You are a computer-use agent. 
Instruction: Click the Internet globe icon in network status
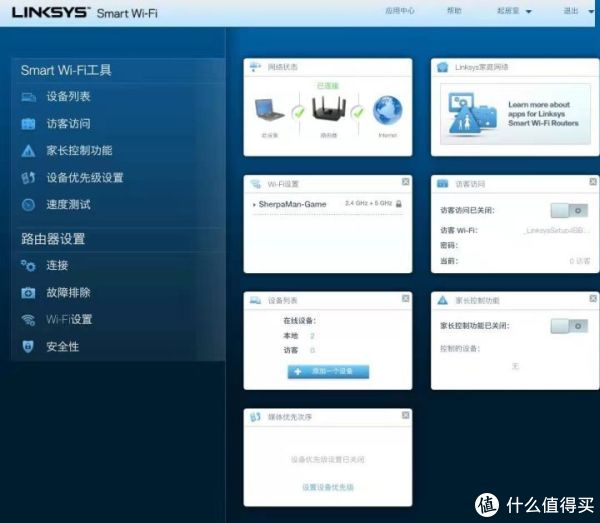point(388,110)
